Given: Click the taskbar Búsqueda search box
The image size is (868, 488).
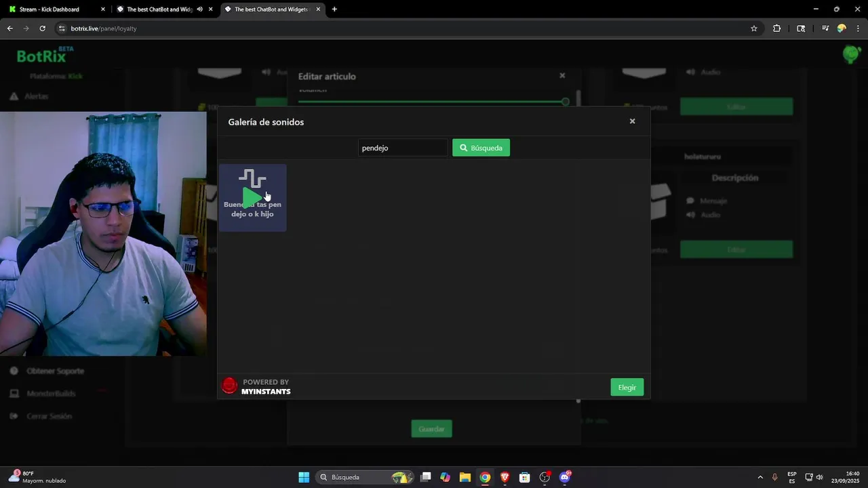Looking at the screenshot, I should pos(366,477).
